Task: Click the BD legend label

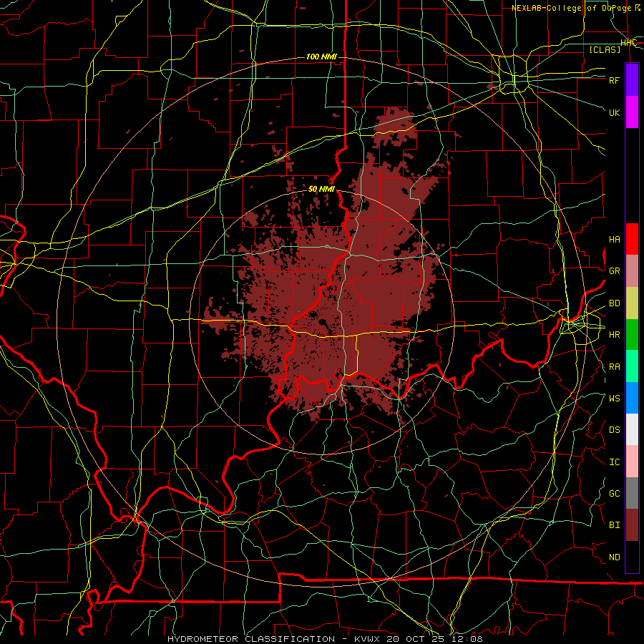Action: [x=615, y=303]
